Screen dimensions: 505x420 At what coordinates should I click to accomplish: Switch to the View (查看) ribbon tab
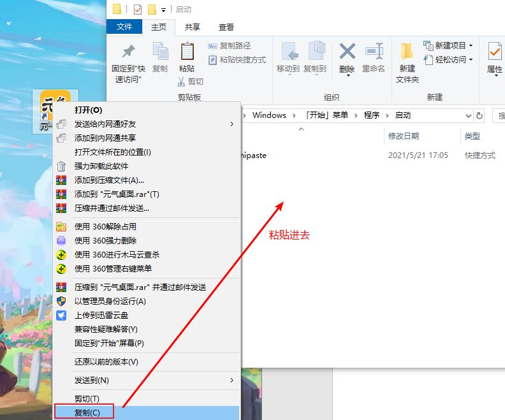tap(226, 27)
